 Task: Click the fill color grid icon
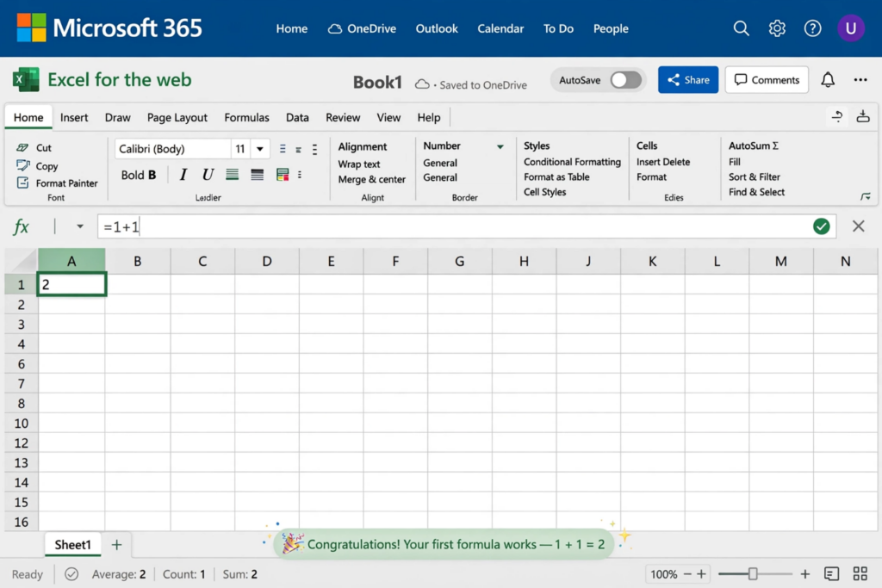tap(283, 175)
